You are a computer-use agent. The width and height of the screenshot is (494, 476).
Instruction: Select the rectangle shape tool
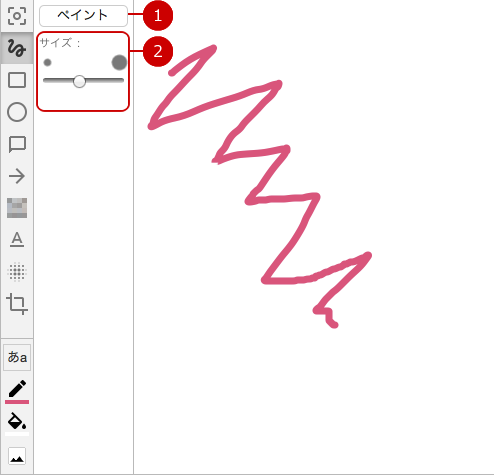(17, 80)
